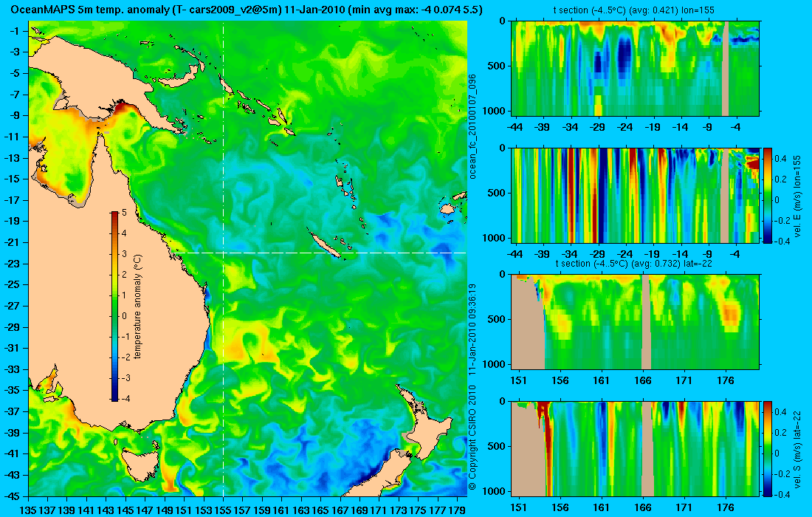Image resolution: width=812 pixels, height=517 pixels.
Task: Click tick label 0 on temperature anomaly color bar
Action: (124, 316)
